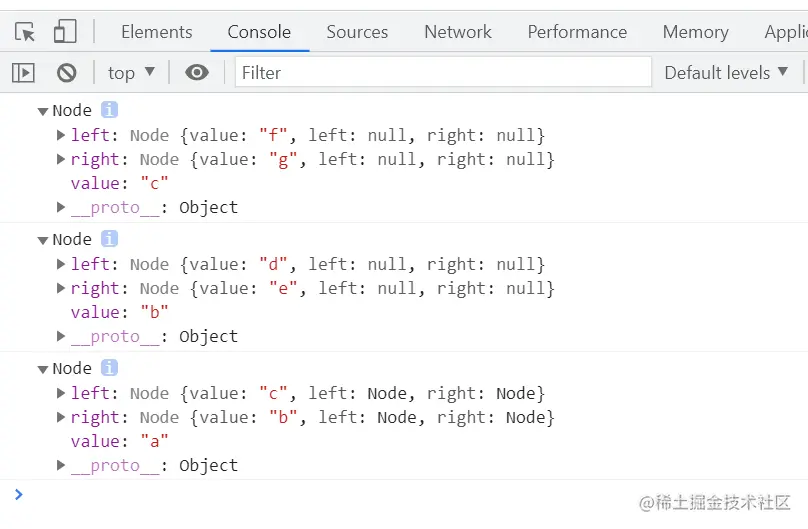808x529 pixels.
Task: Open the top JavaScript context dropdown
Action: (131, 72)
